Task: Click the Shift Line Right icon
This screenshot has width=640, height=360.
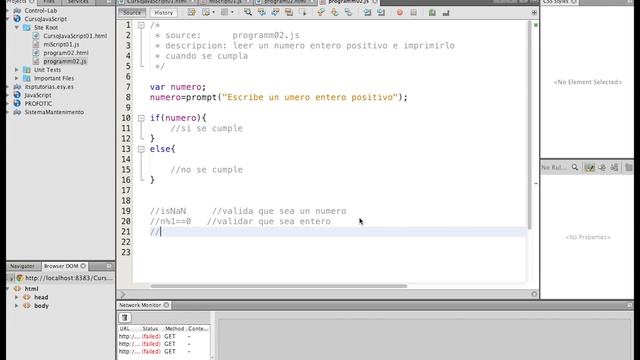Action: point(381,13)
